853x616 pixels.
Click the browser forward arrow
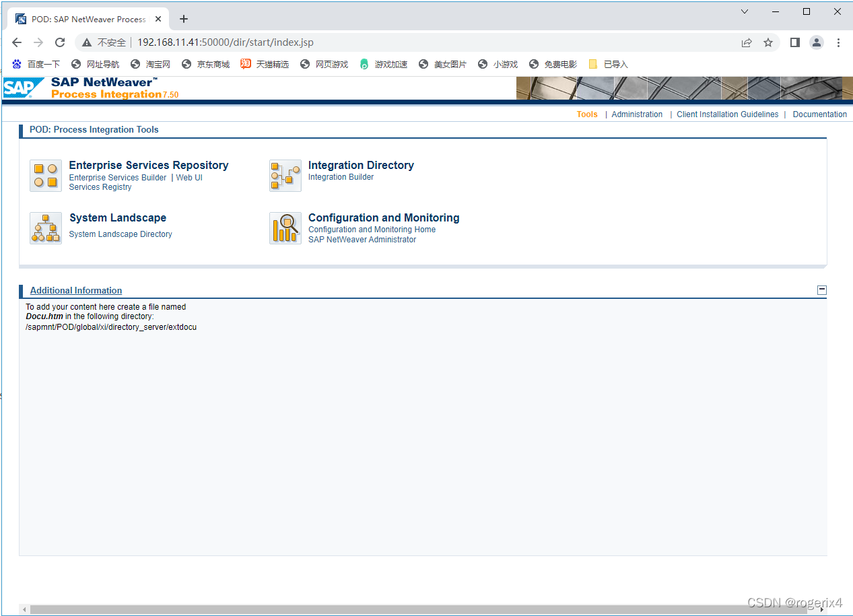point(38,42)
